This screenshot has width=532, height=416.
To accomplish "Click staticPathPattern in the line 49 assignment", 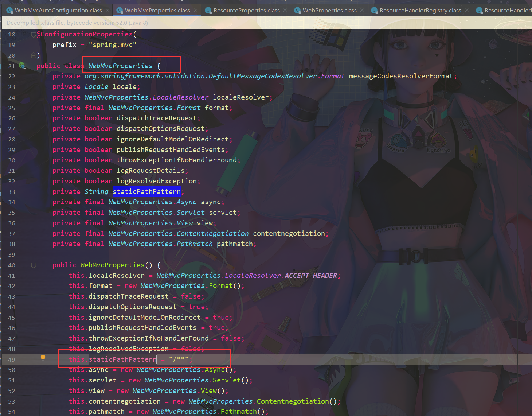I will pyautogui.click(x=122, y=359).
